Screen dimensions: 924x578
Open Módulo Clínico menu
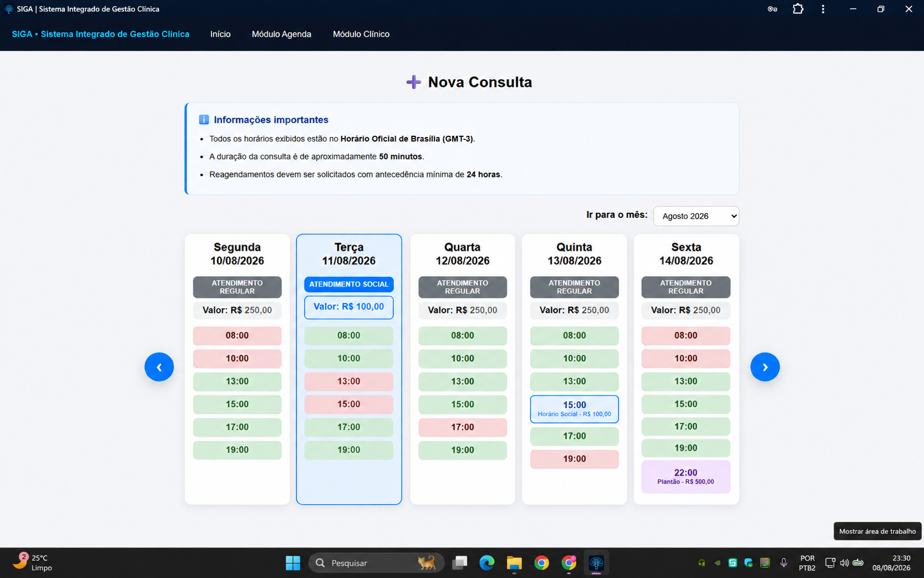[x=361, y=34]
